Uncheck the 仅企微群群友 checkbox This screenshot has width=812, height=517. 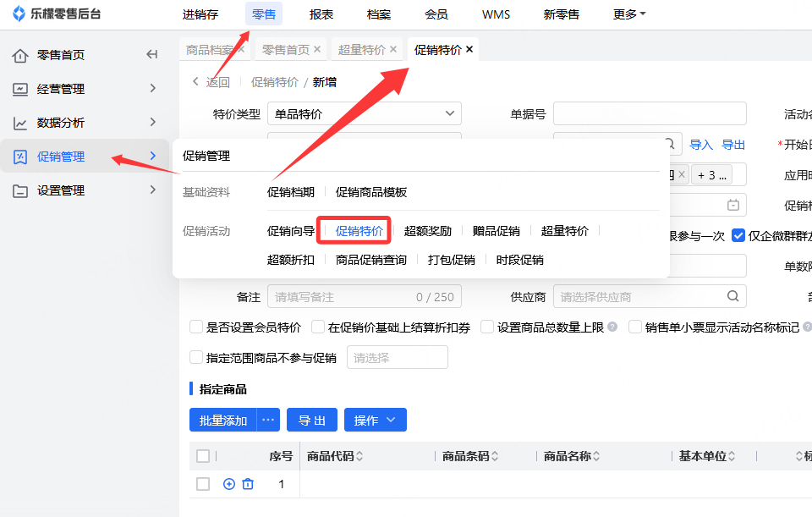738,236
